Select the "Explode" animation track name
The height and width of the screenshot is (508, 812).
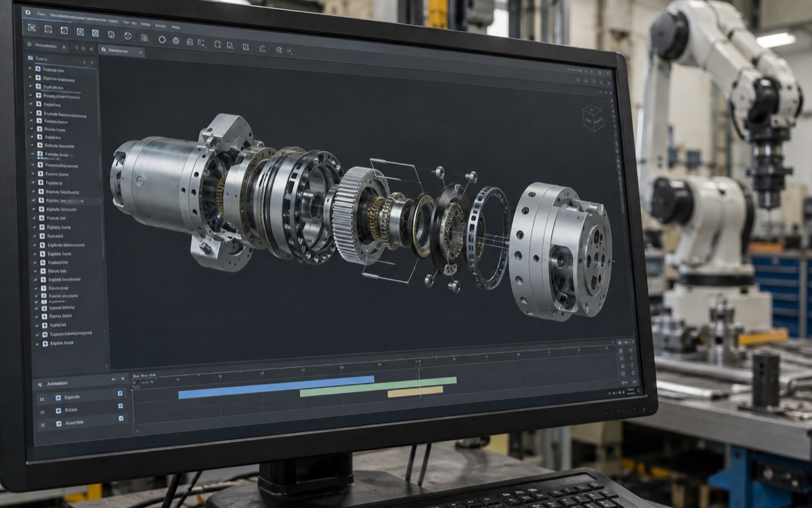point(72,398)
